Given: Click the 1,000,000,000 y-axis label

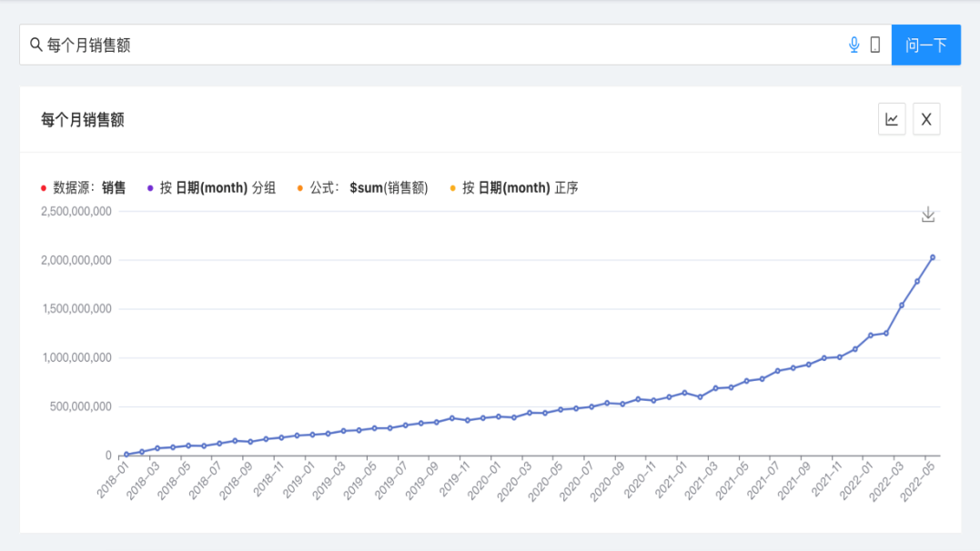Looking at the screenshot, I should click(x=76, y=358).
